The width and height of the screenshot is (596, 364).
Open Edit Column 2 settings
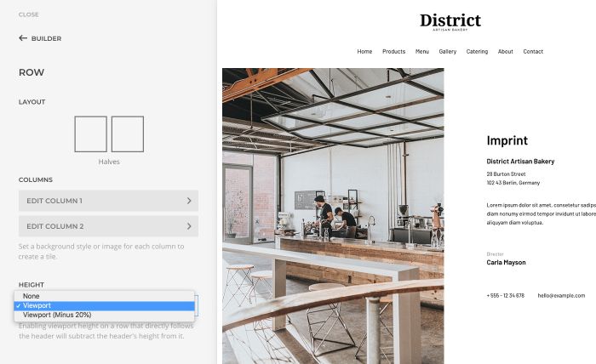pyautogui.click(x=108, y=226)
